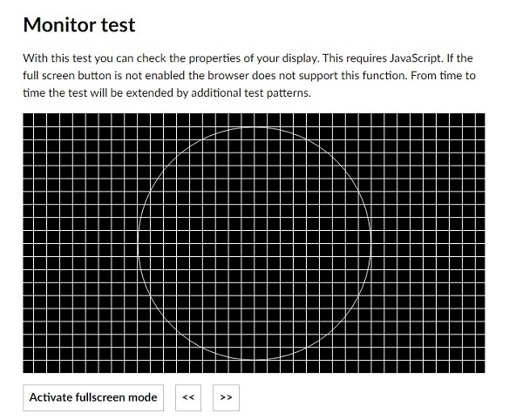Viewport: 516px width, 420px height.
Task: Click the top-left corner cell of the grid
Action: tap(28, 119)
